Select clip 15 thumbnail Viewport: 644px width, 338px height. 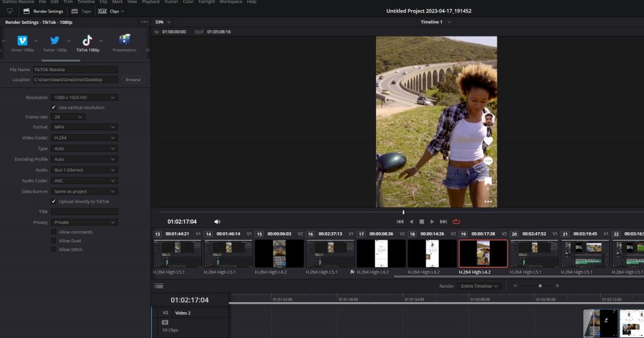[x=279, y=254]
